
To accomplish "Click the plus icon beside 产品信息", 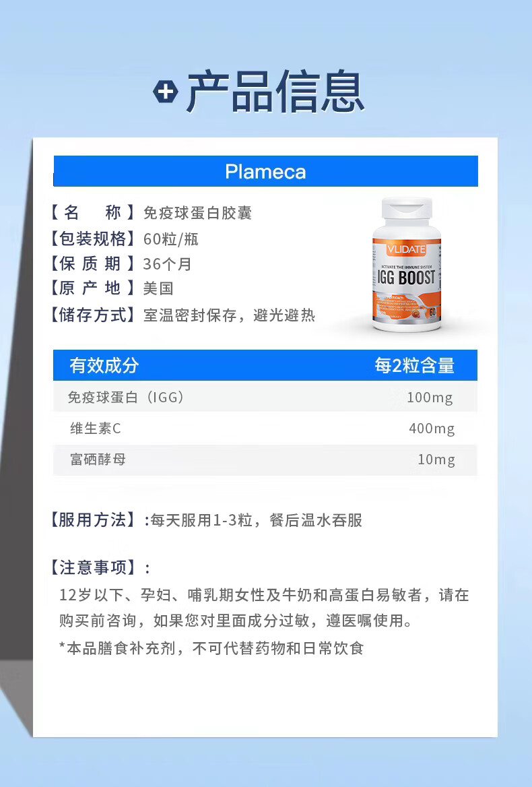I will pyautogui.click(x=166, y=92).
